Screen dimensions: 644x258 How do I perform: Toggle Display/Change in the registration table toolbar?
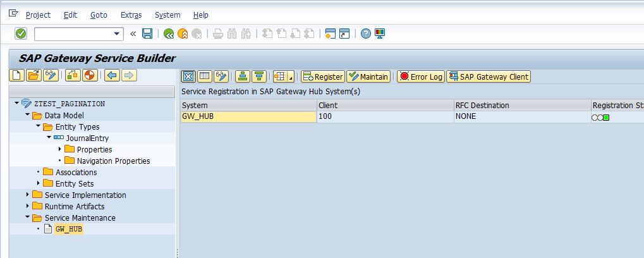pos(221,77)
